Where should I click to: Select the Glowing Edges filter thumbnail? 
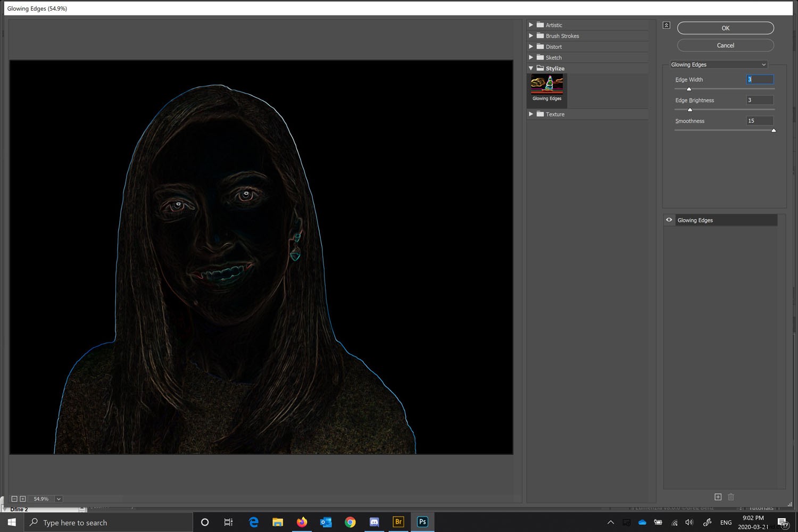(546, 85)
